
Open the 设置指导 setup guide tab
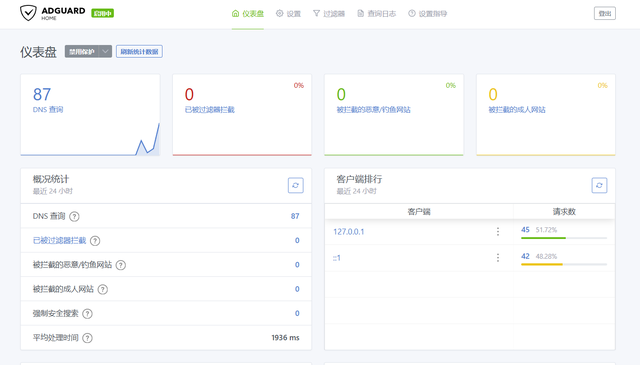coord(427,13)
